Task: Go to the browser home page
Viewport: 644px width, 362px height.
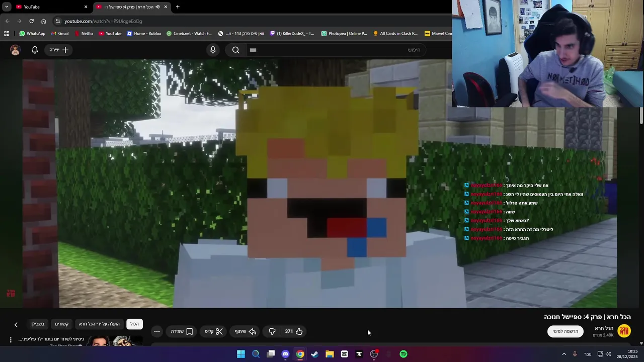Action: [43, 21]
